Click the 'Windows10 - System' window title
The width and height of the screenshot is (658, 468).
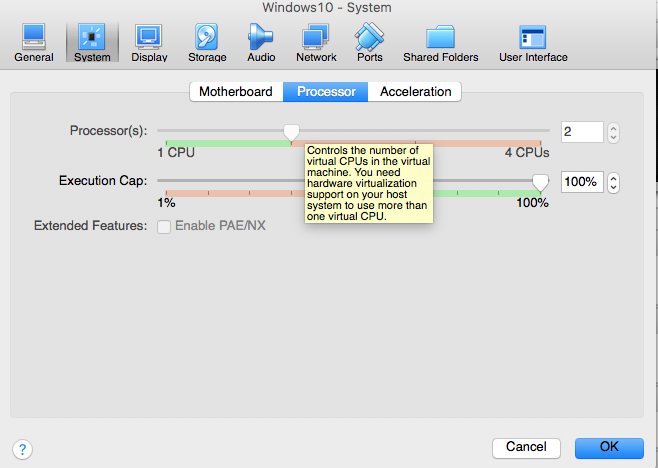(326, 8)
